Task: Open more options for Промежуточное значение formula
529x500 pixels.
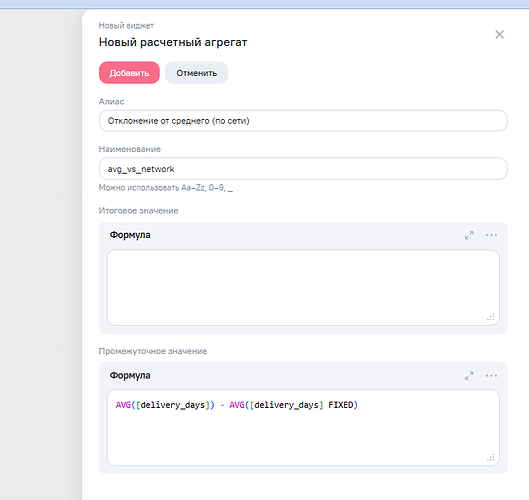Action: click(x=491, y=376)
